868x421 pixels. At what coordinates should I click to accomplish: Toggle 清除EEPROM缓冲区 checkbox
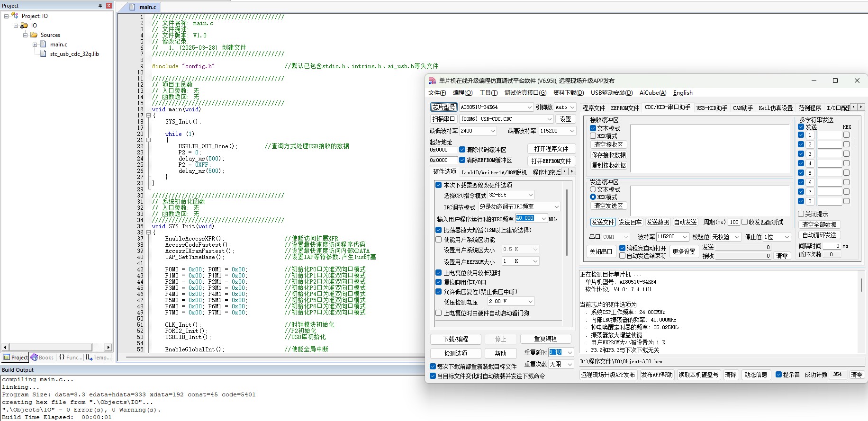pyautogui.click(x=462, y=160)
